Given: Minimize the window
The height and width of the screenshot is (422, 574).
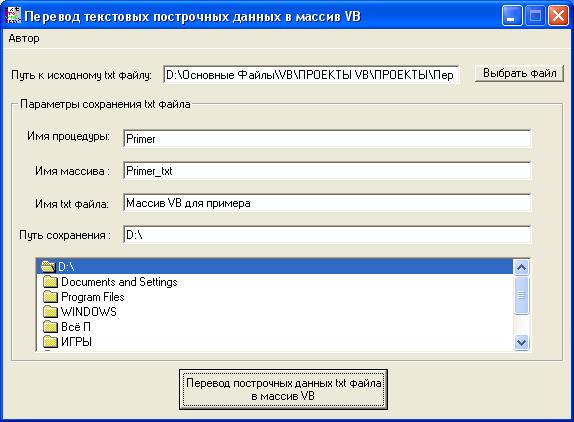Looking at the screenshot, I should click(x=512, y=16).
